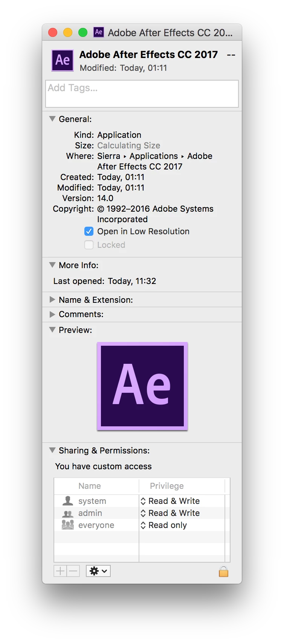Click the large Ae preview image
This screenshot has height=644, width=284.
click(142, 386)
